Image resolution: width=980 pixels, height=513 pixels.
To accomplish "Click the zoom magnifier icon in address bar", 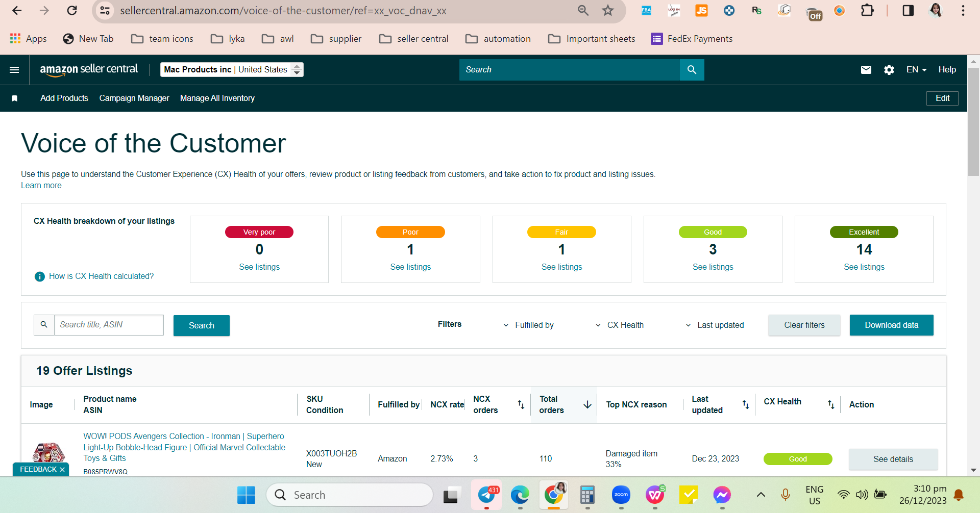I will pos(583,11).
